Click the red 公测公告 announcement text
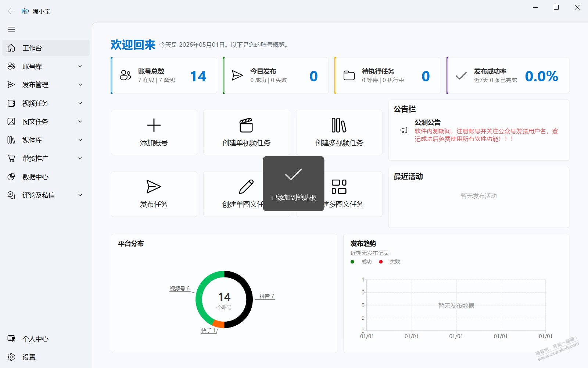This screenshot has width=588, height=368. tap(486, 135)
